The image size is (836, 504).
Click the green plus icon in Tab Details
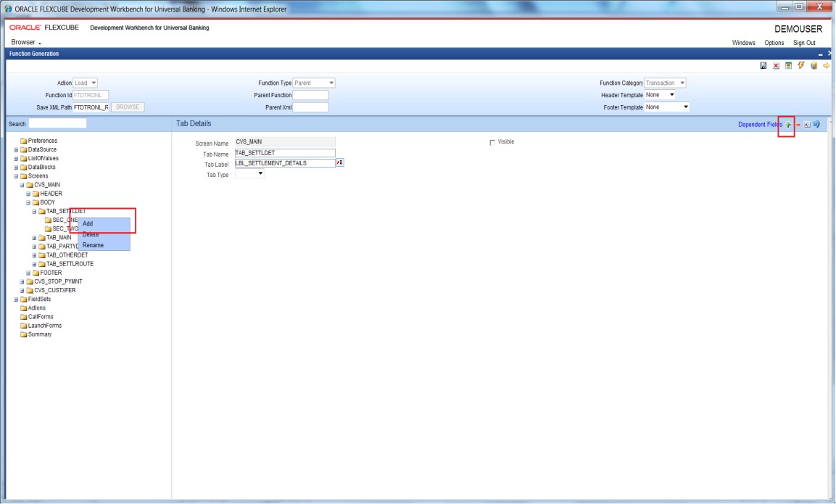(788, 125)
